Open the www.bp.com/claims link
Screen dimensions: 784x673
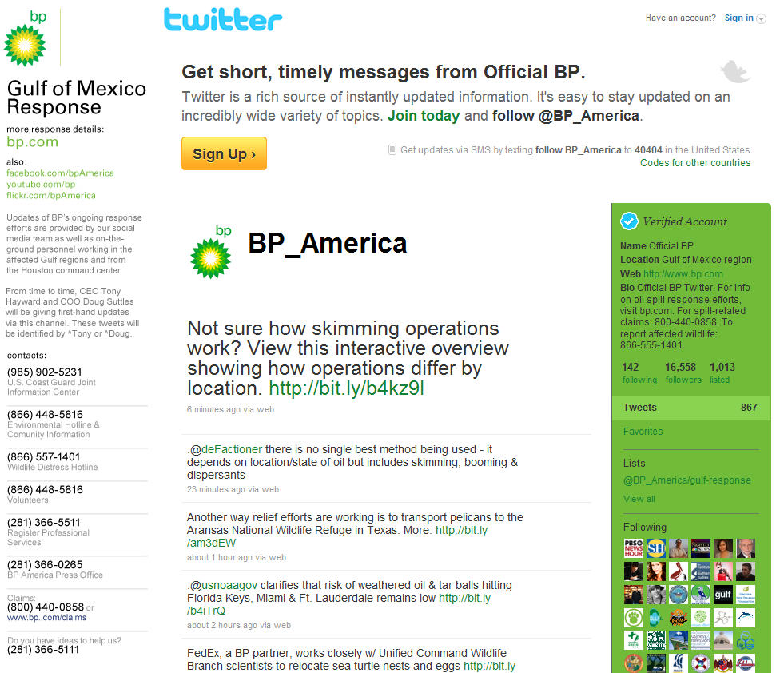click(x=46, y=618)
